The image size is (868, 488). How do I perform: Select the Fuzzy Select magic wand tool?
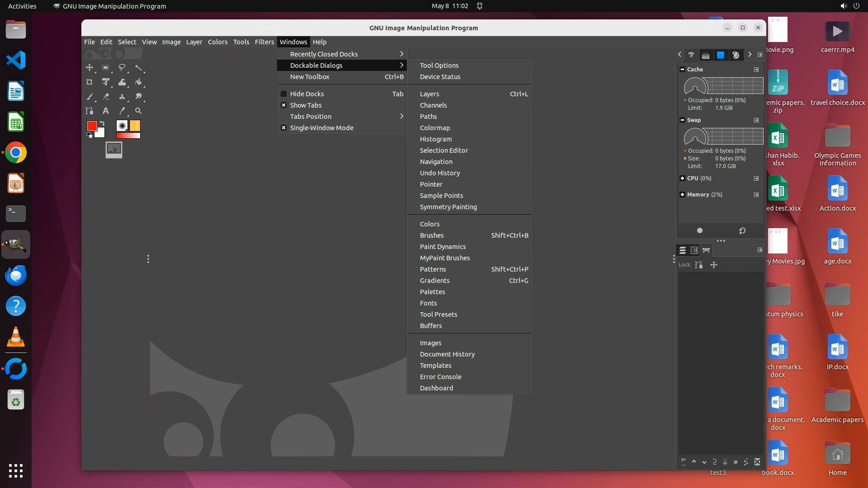click(138, 68)
